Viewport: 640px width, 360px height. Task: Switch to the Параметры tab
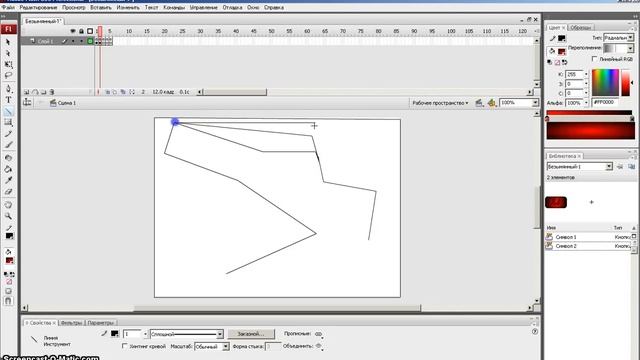tap(101, 323)
